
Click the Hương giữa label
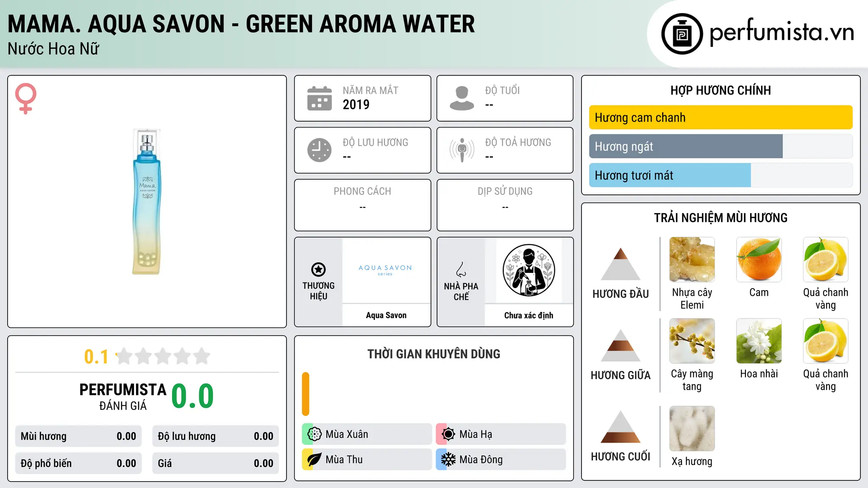pos(620,375)
